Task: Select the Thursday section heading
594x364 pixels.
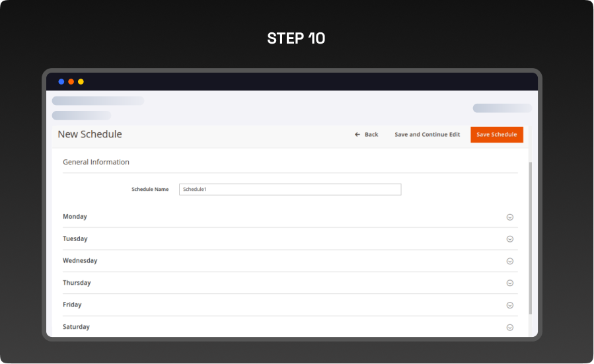Action: click(77, 283)
